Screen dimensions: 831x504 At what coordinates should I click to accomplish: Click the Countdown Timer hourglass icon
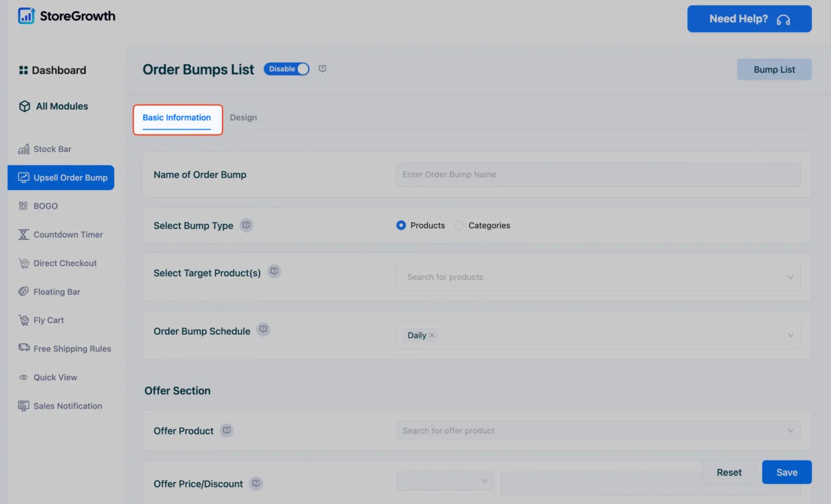pyautogui.click(x=24, y=235)
